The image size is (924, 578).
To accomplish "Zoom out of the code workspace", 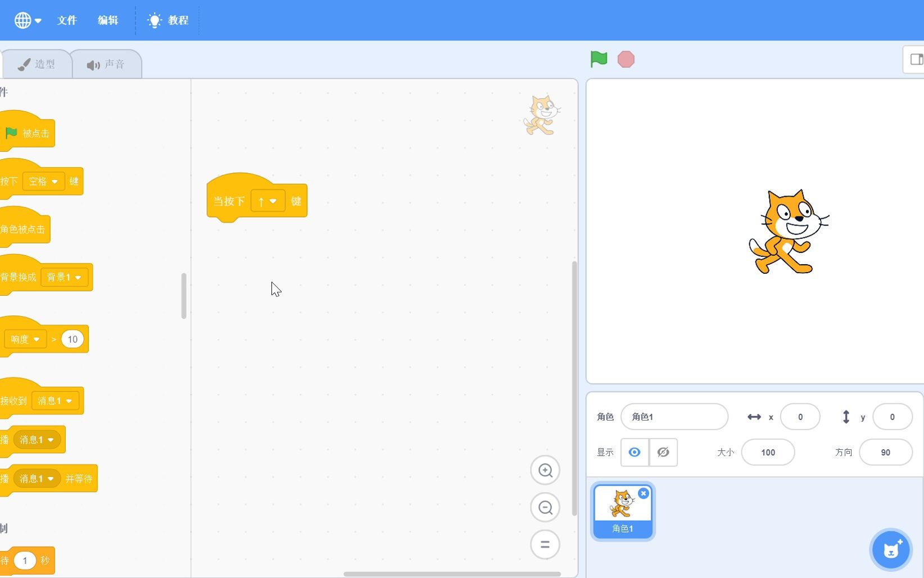I will [x=545, y=507].
